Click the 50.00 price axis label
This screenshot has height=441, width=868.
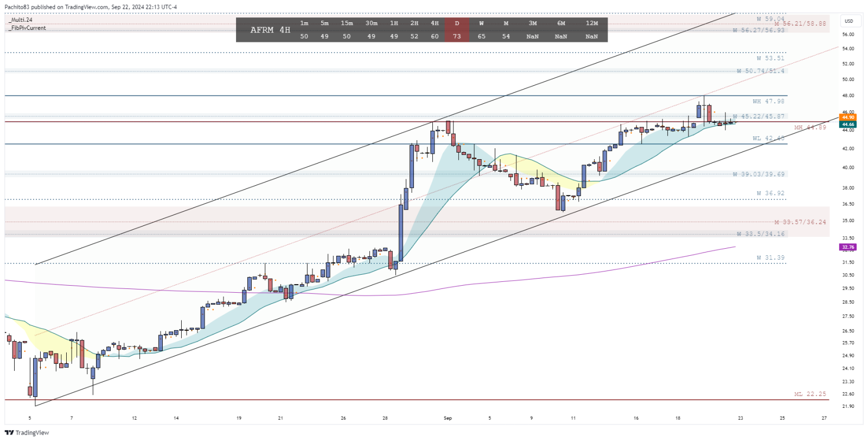point(848,79)
